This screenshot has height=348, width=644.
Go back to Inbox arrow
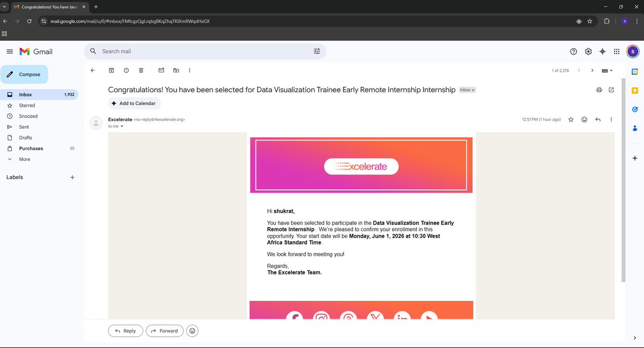92,70
